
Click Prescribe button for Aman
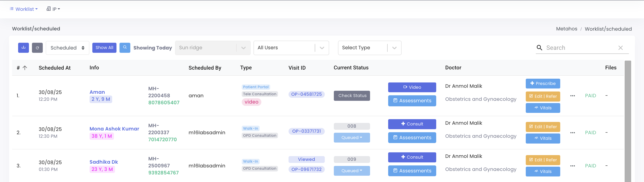pos(543,83)
